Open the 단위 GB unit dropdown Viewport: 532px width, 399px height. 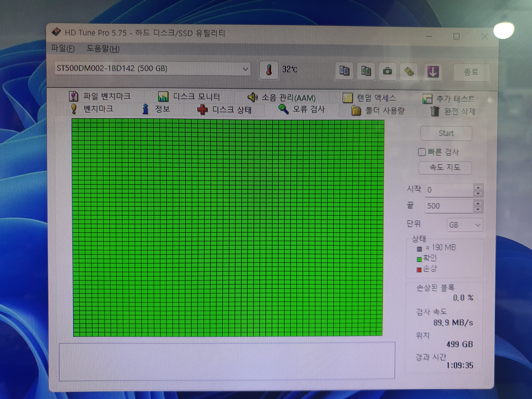pyautogui.click(x=465, y=225)
